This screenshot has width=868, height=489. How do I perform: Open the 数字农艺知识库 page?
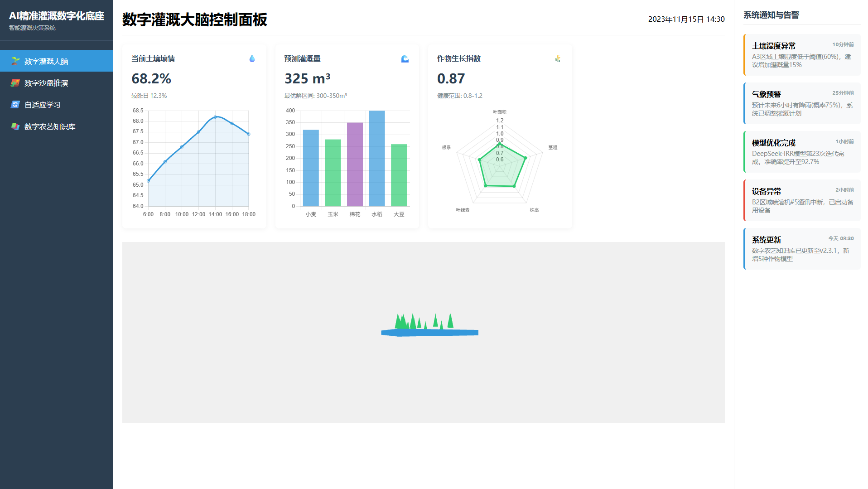coord(50,126)
